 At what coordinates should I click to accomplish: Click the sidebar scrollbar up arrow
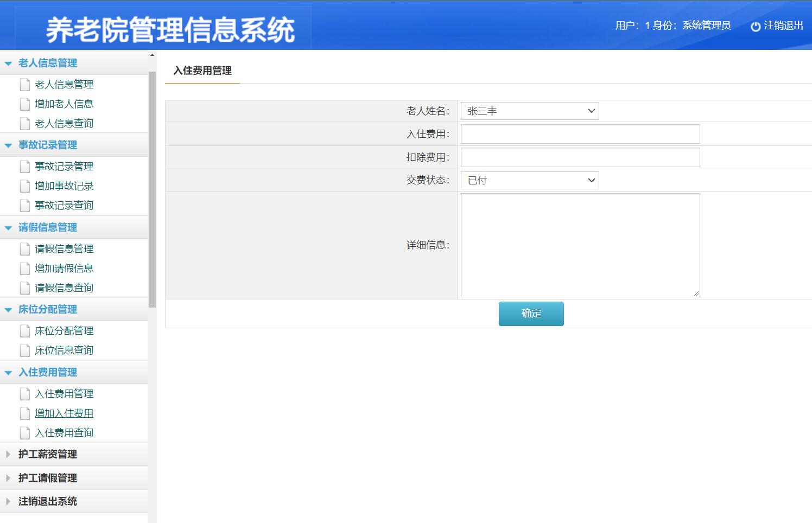tap(151, 54)
